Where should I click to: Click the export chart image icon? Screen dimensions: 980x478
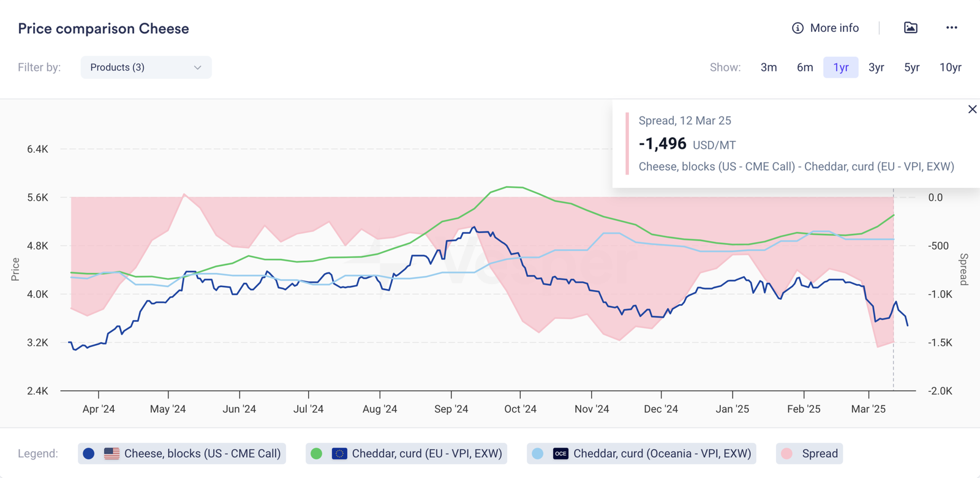tap(911, 28)
